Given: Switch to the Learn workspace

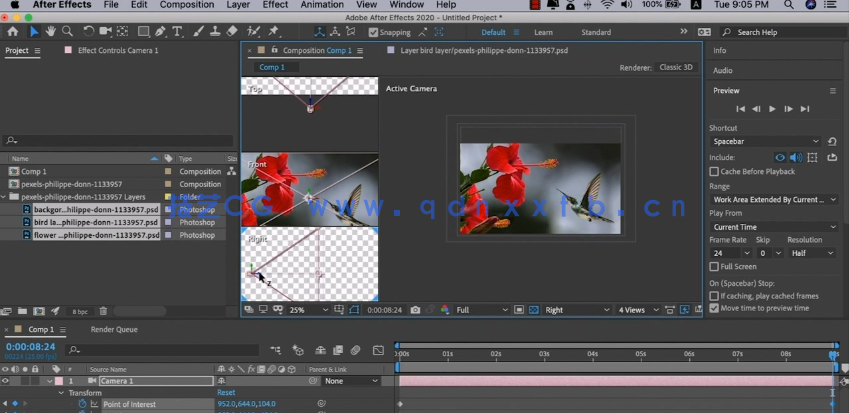Looking at the screenshot, I should pos(543,32).
